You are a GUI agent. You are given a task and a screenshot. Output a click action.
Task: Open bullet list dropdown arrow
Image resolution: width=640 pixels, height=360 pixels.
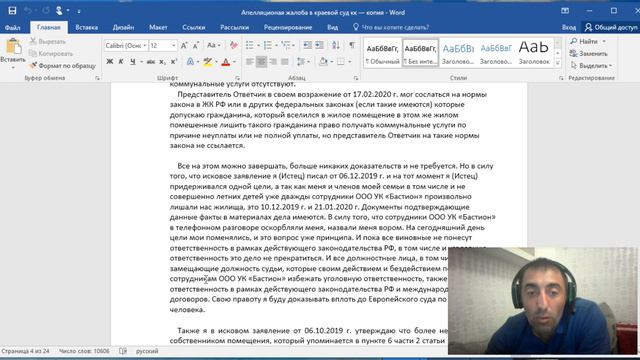(258, 45)
